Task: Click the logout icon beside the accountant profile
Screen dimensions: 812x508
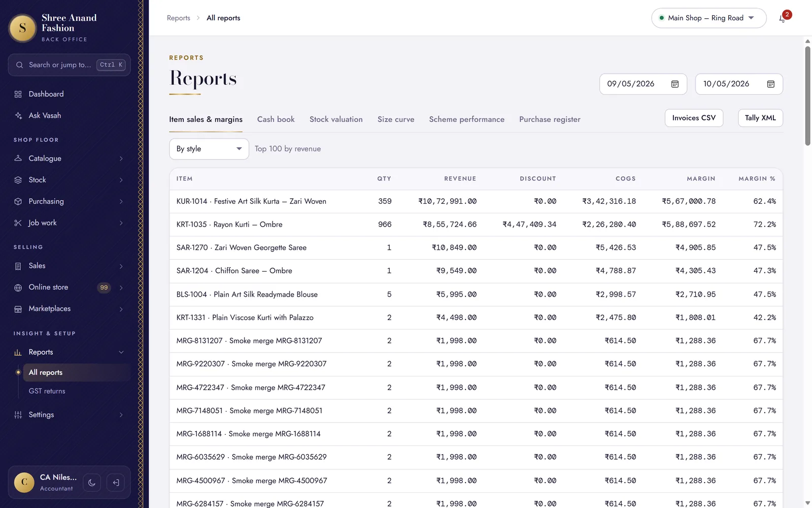Action: [116, 483]
